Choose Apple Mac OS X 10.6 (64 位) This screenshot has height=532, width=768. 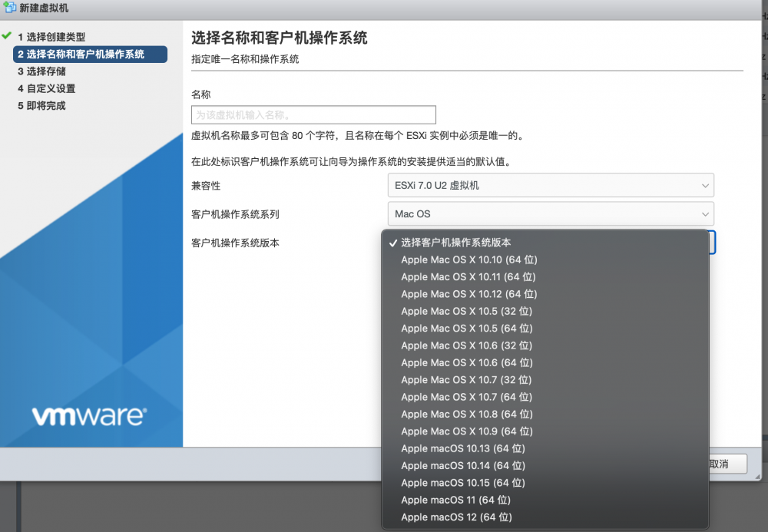coord(545,362)
